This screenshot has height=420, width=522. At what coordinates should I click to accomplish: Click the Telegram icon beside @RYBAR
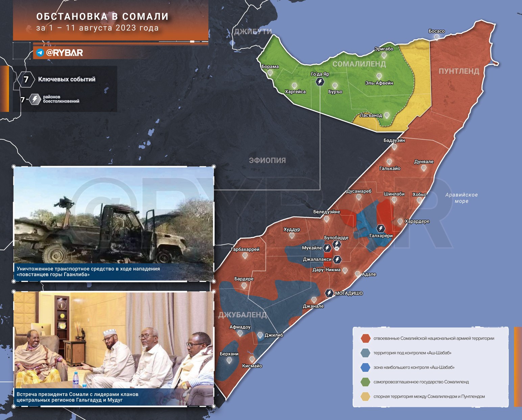pos(40,53)
